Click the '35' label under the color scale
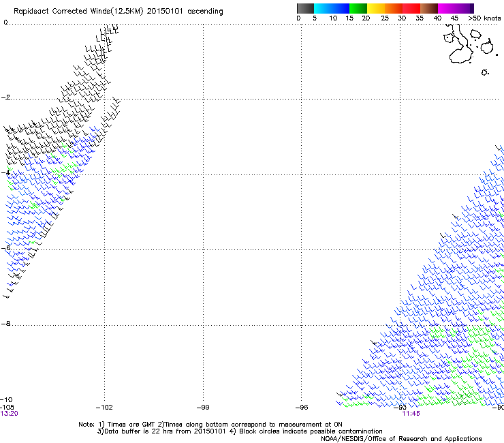This screenshot has height=443, width=504. [x=420, y=18]
